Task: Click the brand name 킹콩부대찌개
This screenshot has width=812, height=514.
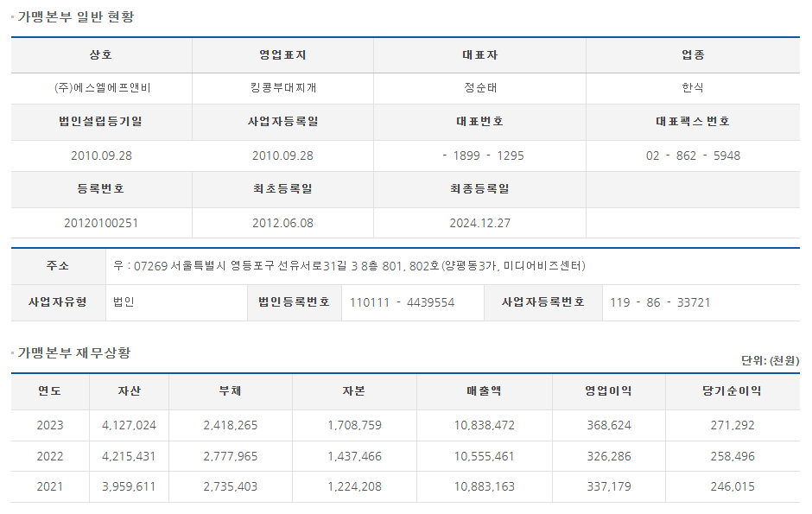Action: click(x=282, y=87)
